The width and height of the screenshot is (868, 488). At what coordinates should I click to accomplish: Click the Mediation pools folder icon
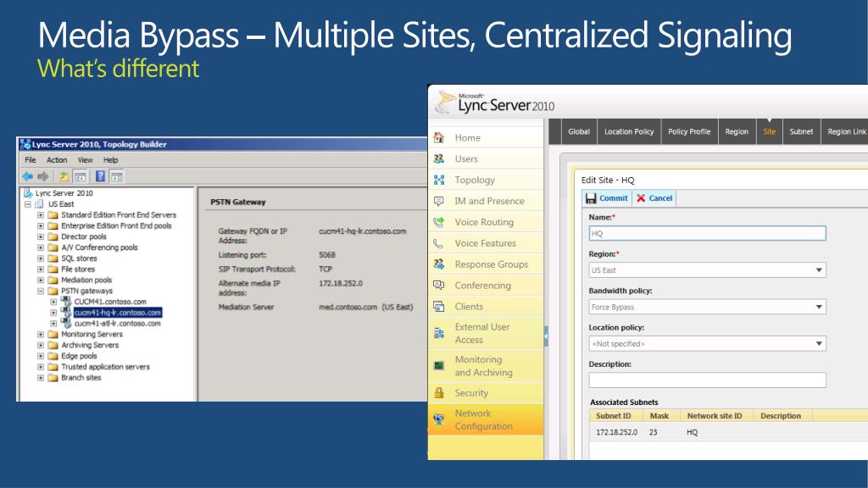point(53,280)
